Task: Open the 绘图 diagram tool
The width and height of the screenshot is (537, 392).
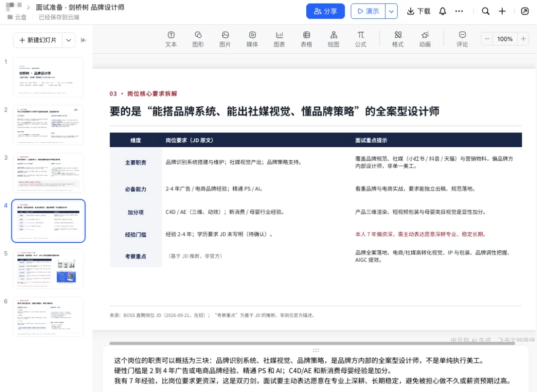Action: pos(333,39)
